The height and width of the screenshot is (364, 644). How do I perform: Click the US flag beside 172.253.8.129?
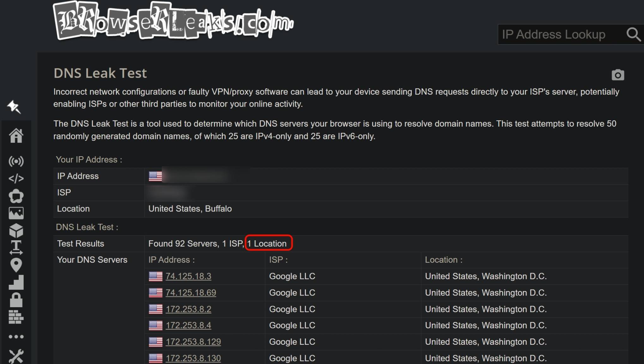[x=155, y=342]
